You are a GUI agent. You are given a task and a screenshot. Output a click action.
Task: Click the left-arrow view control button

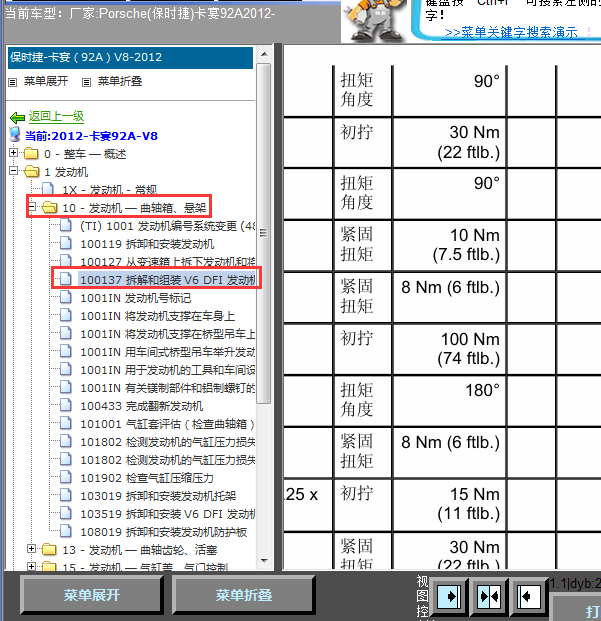(529, 596)
